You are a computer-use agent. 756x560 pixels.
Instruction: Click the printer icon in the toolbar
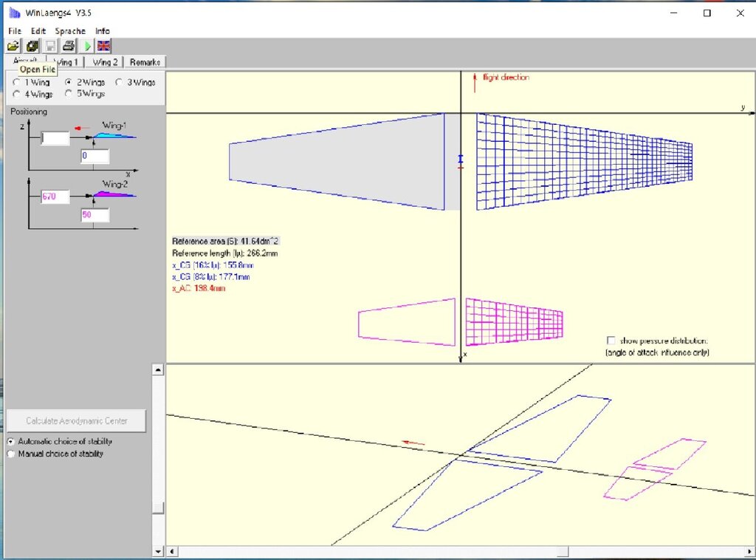pos(69,46)
